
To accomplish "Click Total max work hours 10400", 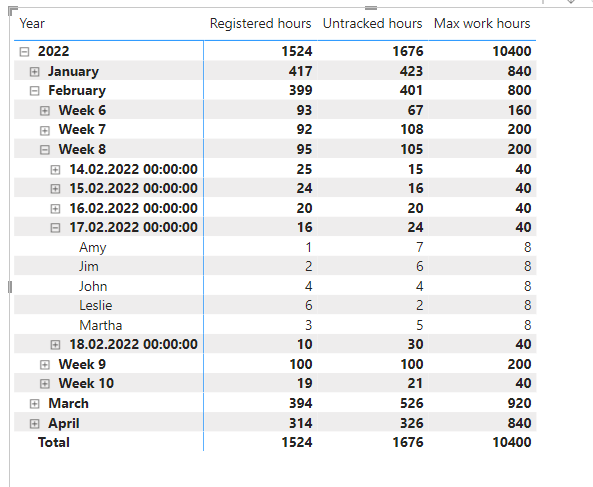I will [x=512, y=442].
